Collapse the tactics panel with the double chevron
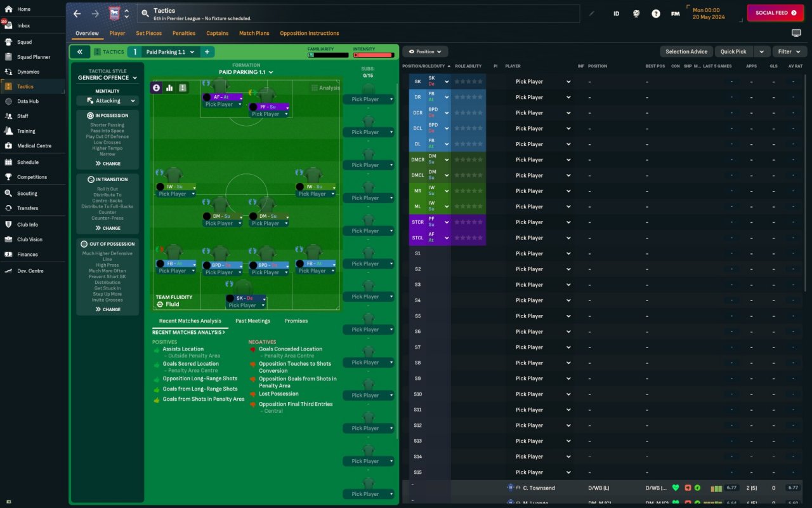812x508 pixels. 80,52
